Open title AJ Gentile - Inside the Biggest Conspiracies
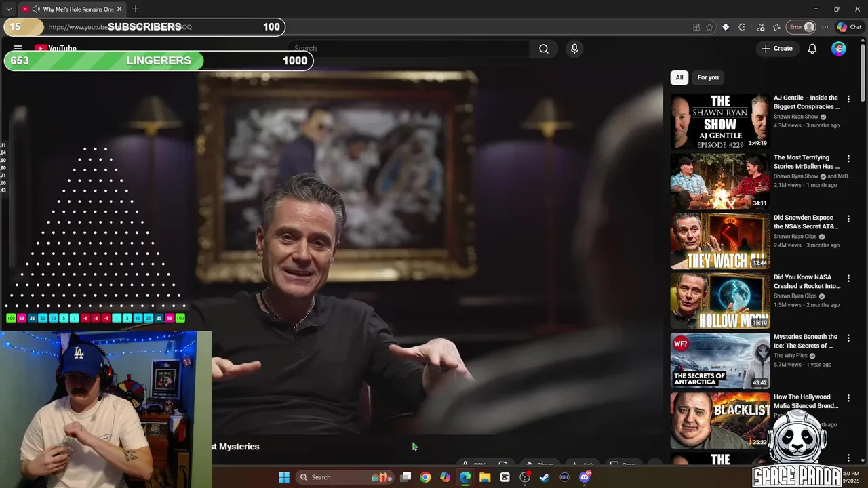The image size is (868, 488). click(806, 102)
